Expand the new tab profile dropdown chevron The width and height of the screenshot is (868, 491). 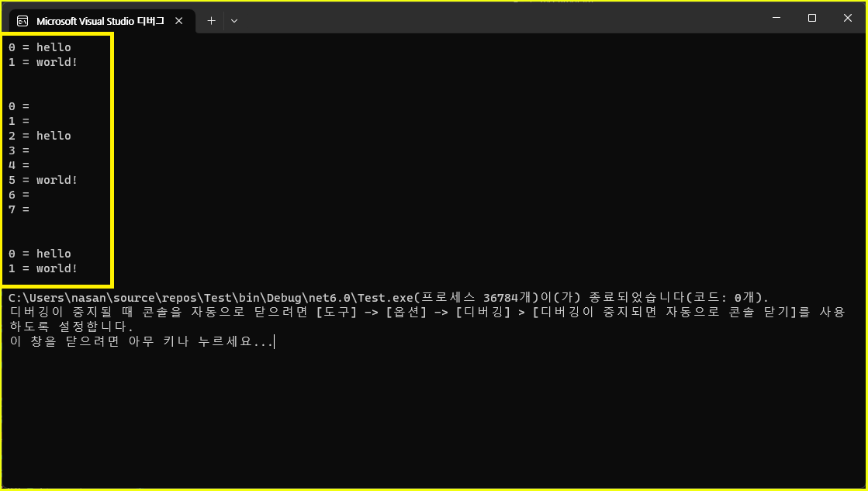(234, 21)
